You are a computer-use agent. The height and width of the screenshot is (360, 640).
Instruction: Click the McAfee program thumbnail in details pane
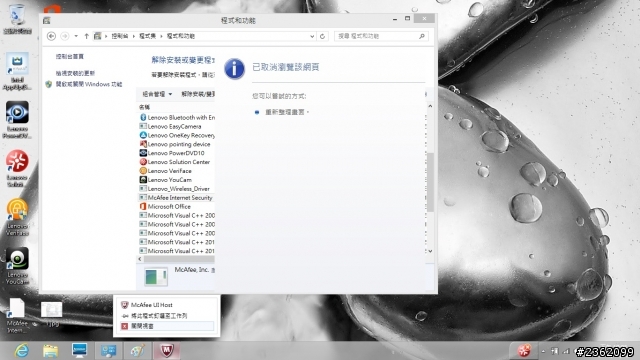[x=156, y=277]
